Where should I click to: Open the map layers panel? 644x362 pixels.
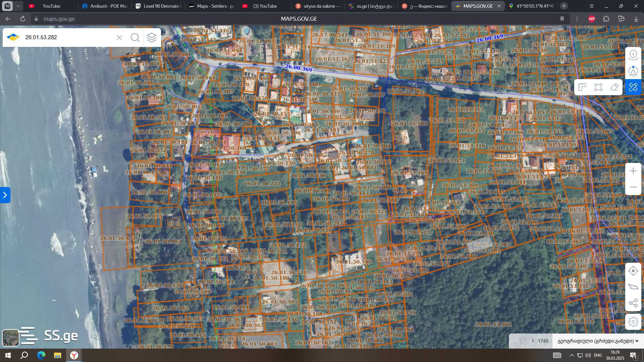(152, 37)
